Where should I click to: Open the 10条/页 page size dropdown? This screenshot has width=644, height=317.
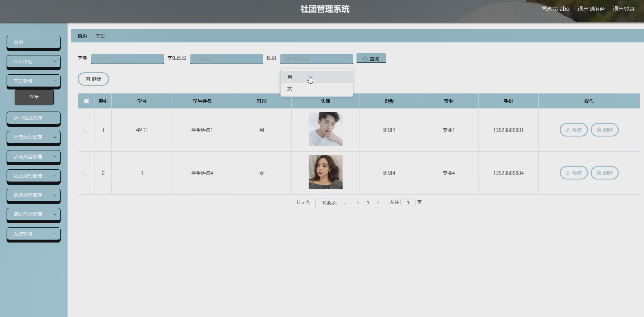click(x=332, y=203)
